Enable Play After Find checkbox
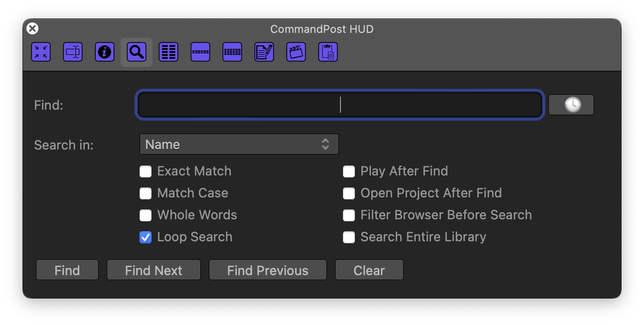The height and width of the screenshot is (325, 644). (349, 171)
